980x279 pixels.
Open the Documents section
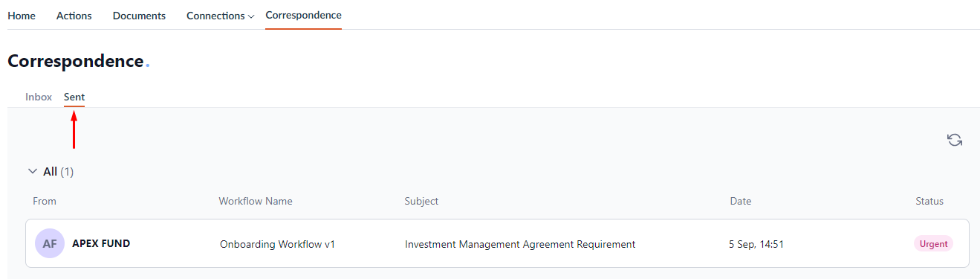pos(139,16)
